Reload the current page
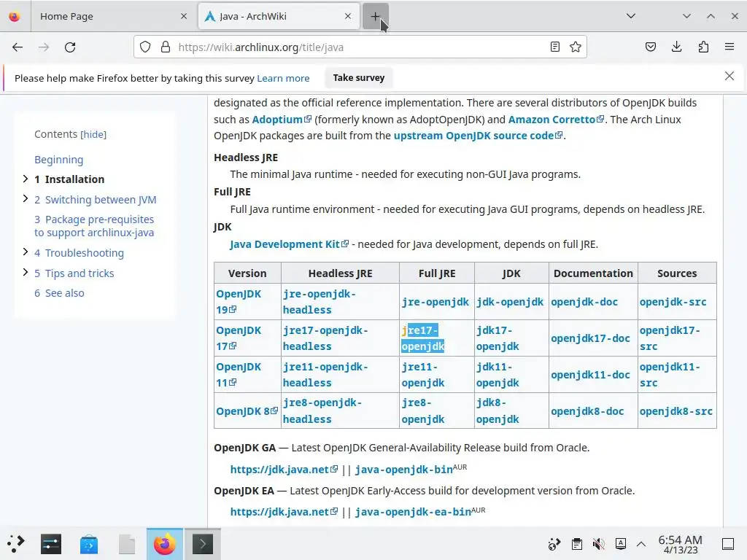 (x=70, y=47)
